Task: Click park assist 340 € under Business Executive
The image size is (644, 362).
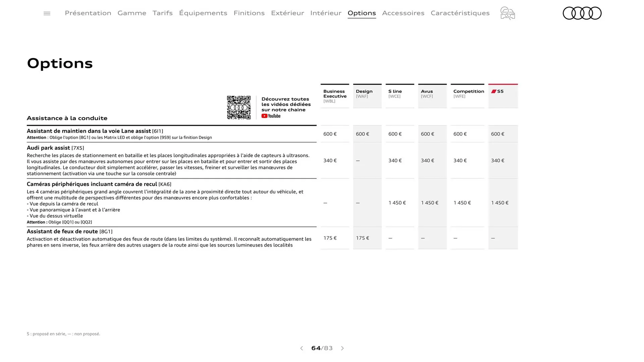Action: 330,161
